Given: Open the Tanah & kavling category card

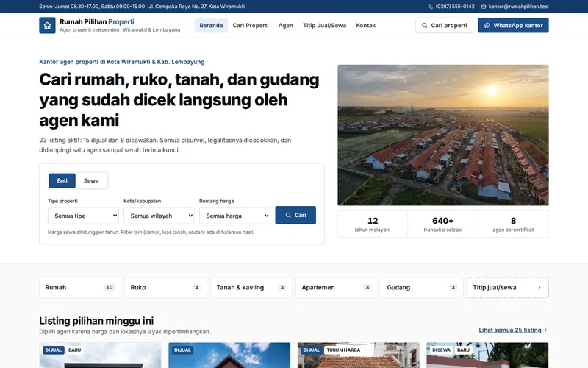Looking at the screenshot, I should 251,287.
